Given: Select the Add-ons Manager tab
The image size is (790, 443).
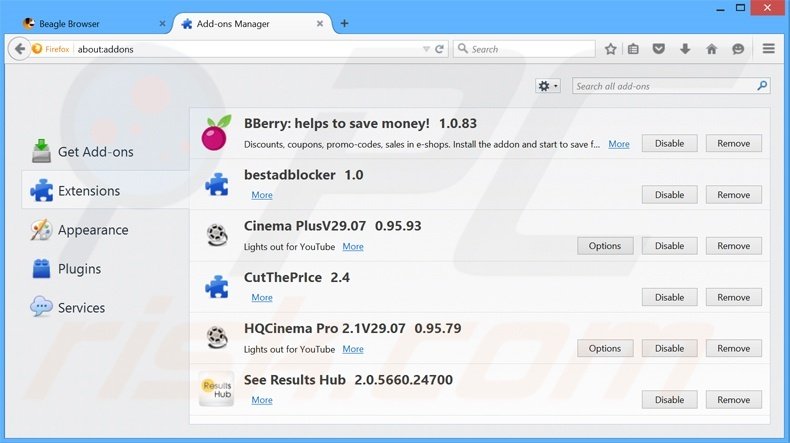Looking at the screenshot, I should (252, 24).
